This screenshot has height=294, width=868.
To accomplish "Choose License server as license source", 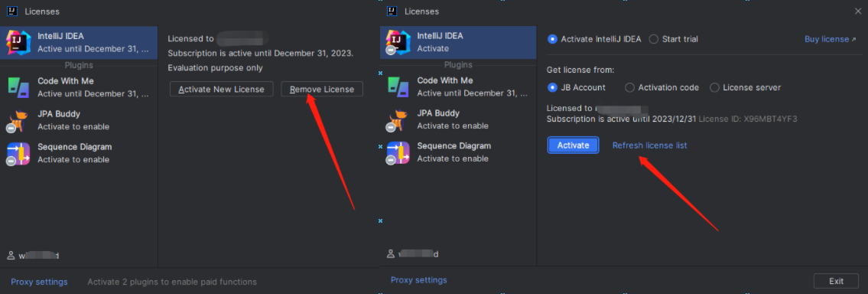I will pyautogui.click(x=745, y=87).
